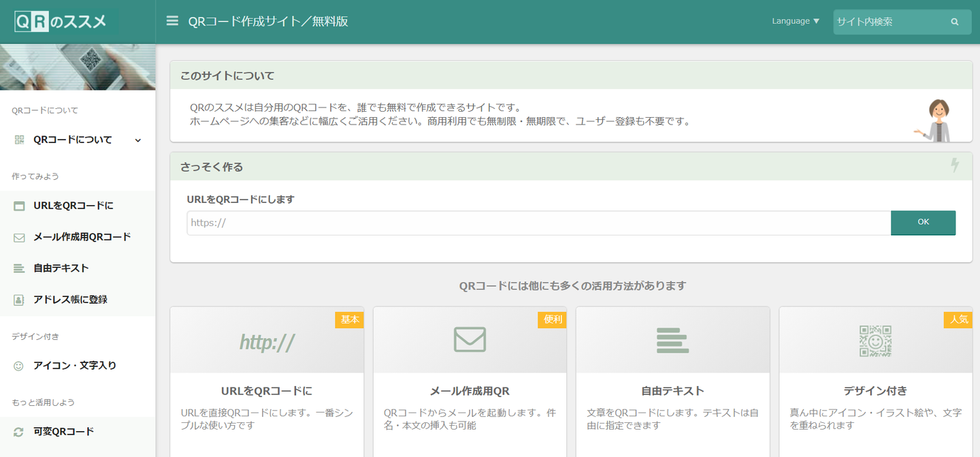
Task: Open 自由テキスト from the sidebar
Action: click(x=61, y=268)
